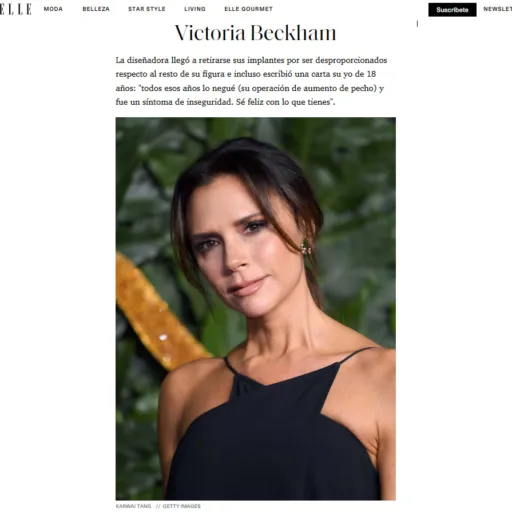The height and width of the screenshot is (512, 512).
Task: Click the text cursor mark below Suscríbete
Action: tap(417, 24)
